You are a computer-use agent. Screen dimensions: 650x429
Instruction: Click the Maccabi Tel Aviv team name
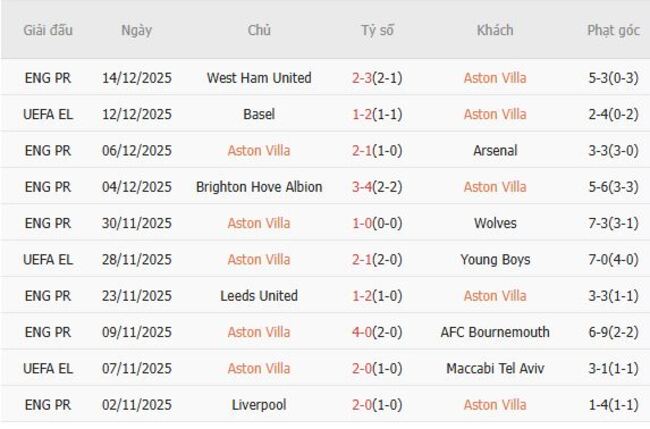[495, 369]
